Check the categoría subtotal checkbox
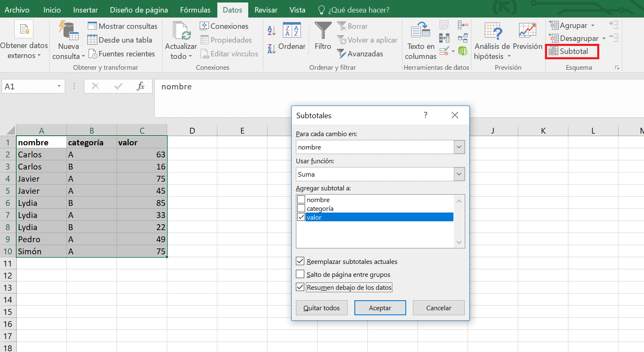Viewport: 644px width, 352px height. 301,208
